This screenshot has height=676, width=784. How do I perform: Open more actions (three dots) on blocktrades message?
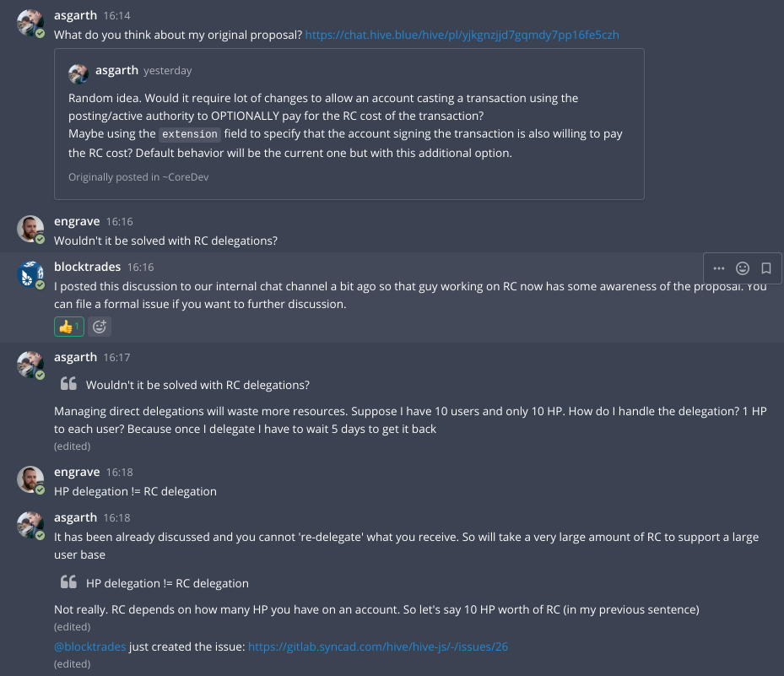pyautogui.click(x=719, y=268)
